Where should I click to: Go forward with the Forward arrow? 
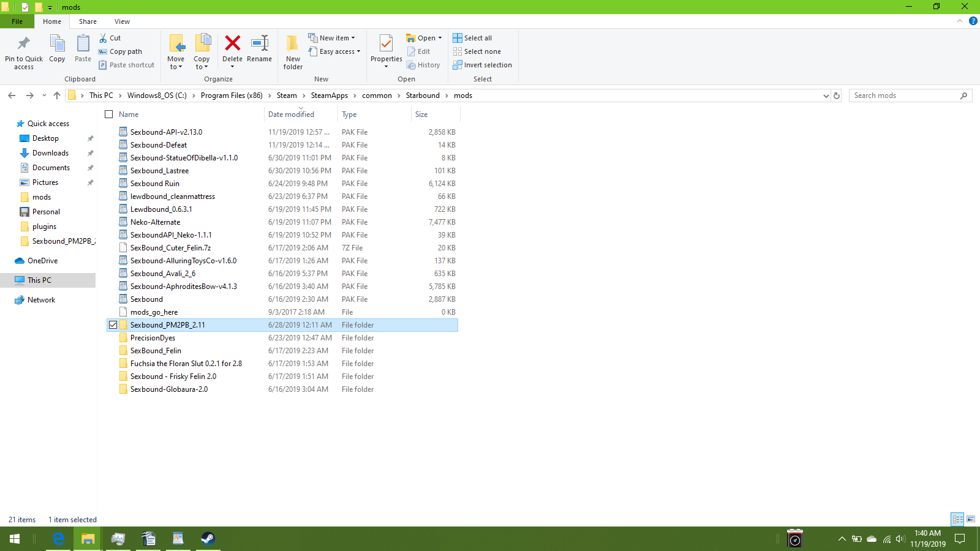pos(29,96)
